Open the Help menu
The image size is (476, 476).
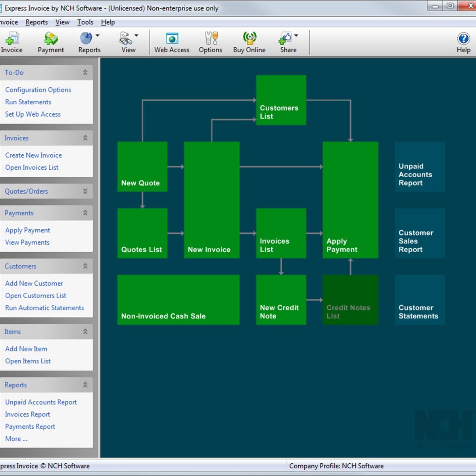point(108,22)
